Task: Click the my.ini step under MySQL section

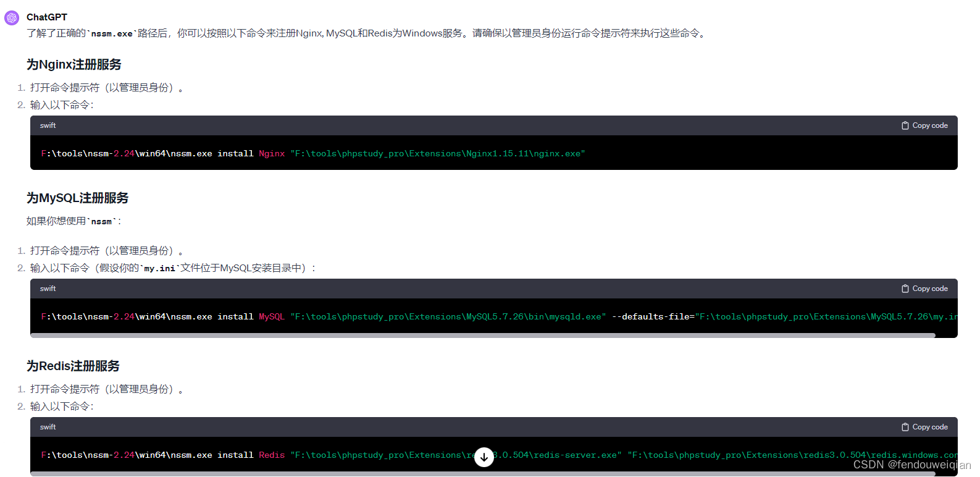Action: [173, 268]
